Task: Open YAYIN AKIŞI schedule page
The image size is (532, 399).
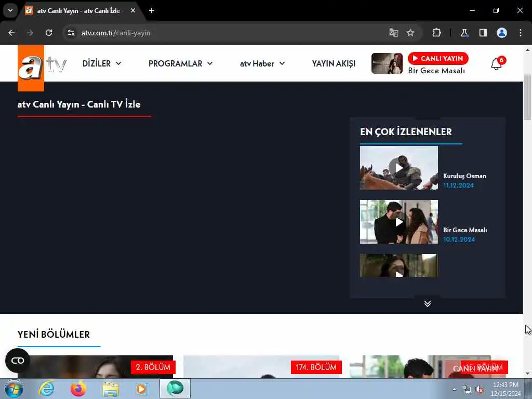Action: (x=334, y=63)
